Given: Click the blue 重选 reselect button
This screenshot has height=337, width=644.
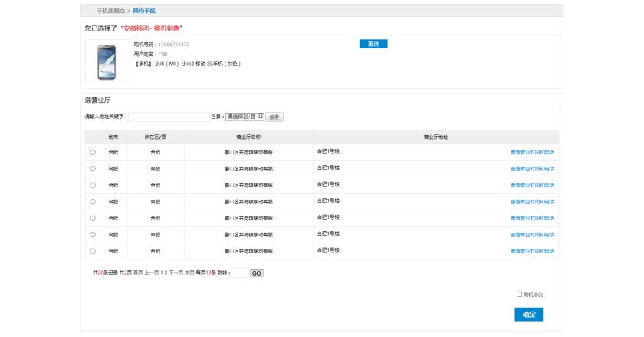Looking at the screenshot, I should (x=373, y=44).
